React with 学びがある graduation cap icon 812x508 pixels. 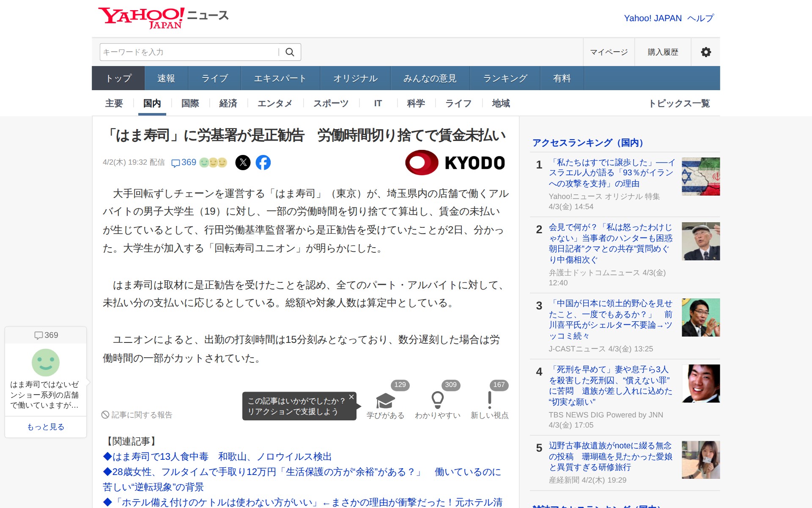click(x=385, y=400)
